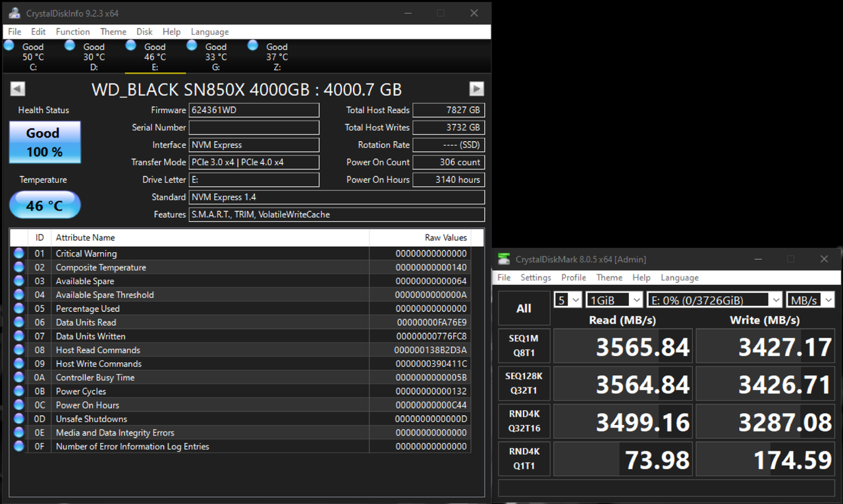The width and height of the screenshot is (843, 504).
Task: Click the ID column header
Action: coord(40,238)
